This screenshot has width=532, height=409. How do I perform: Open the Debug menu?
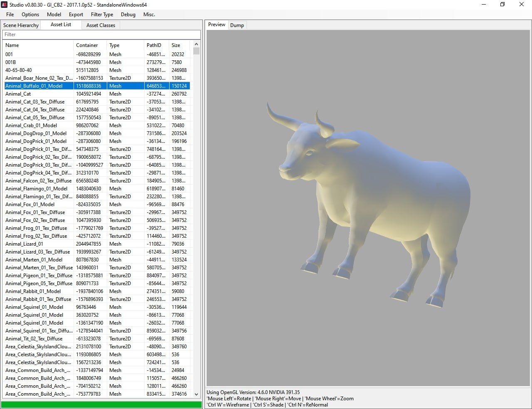tap(128, 15)
